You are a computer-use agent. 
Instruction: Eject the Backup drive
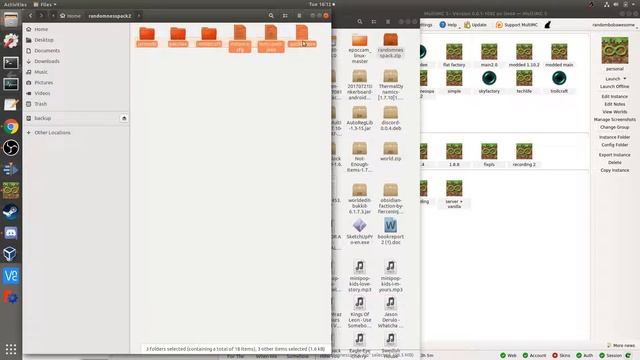124,118
